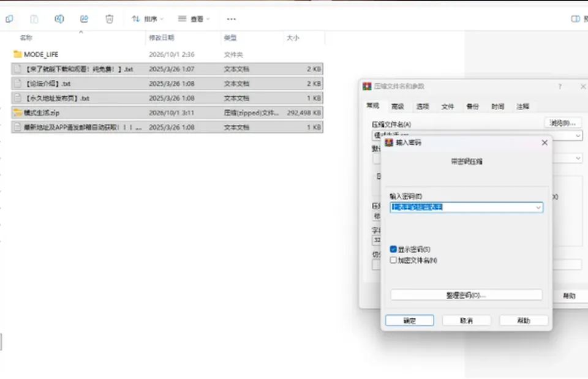The height and width of the screenshot is (379, 588).
Task: Open the 查看 view dropdown
Action: tap(194, 19)
